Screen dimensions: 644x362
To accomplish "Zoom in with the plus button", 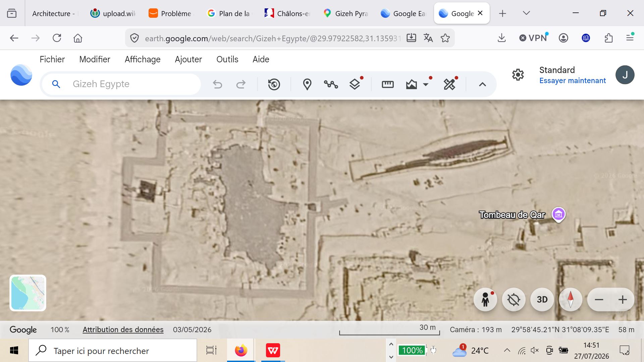I will coord(623,299).
